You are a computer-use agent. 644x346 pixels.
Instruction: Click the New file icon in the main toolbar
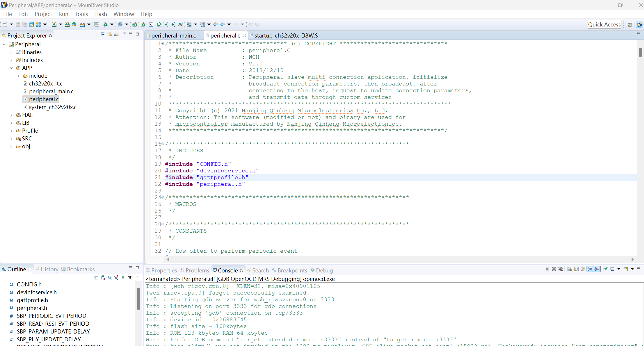point(5,24)
